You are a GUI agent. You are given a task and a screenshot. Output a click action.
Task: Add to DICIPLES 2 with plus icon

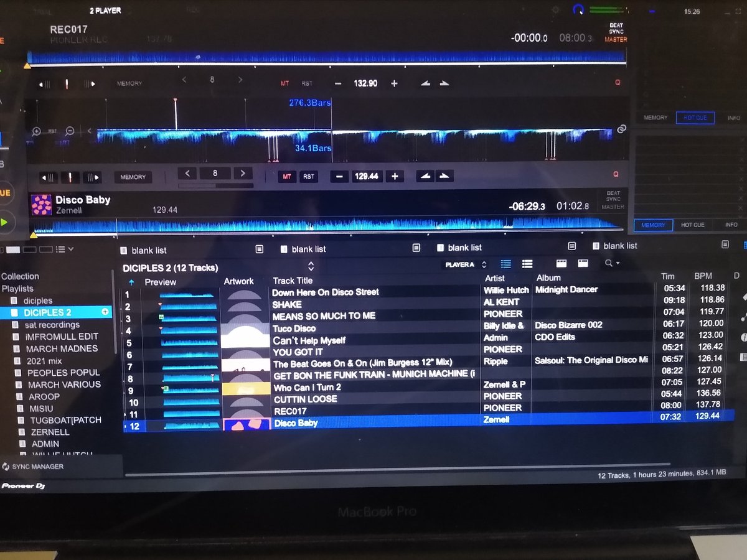(105, 312)
